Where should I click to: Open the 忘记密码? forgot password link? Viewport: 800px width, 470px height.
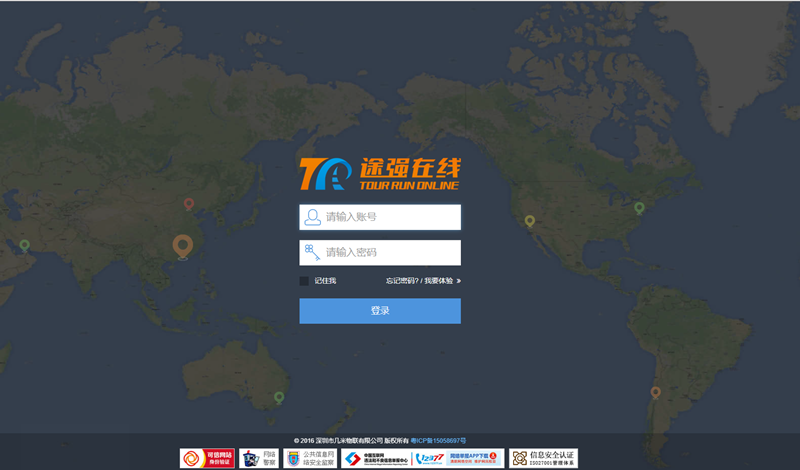(402, 281)
